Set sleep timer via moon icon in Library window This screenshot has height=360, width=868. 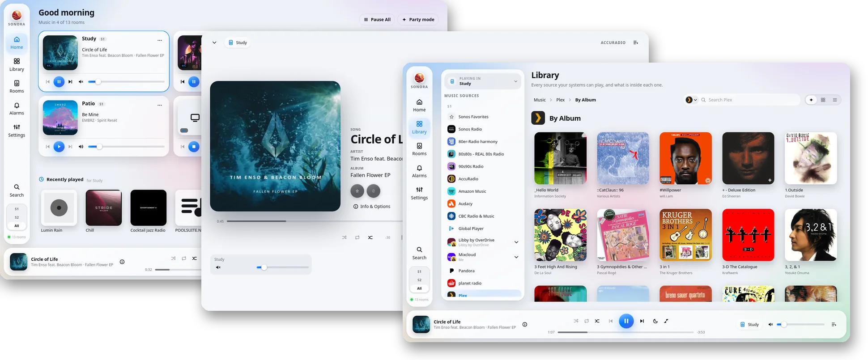[655, 321]
